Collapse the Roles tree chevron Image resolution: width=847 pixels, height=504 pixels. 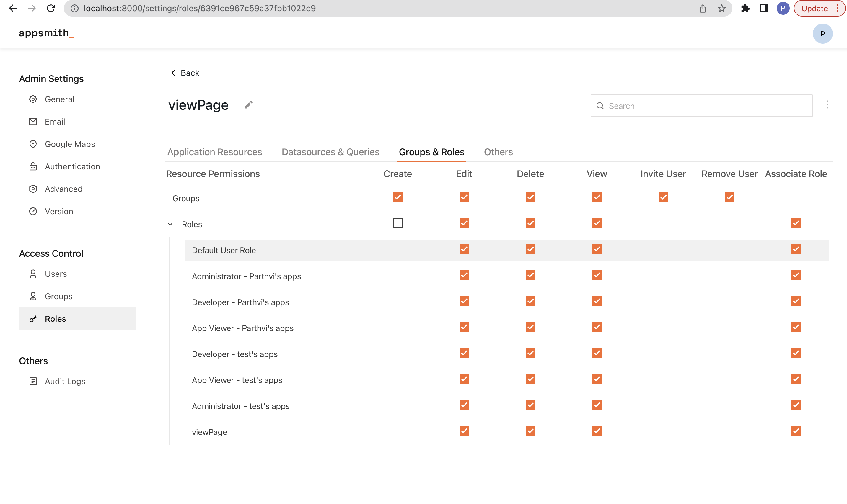(x=170, y=224)
